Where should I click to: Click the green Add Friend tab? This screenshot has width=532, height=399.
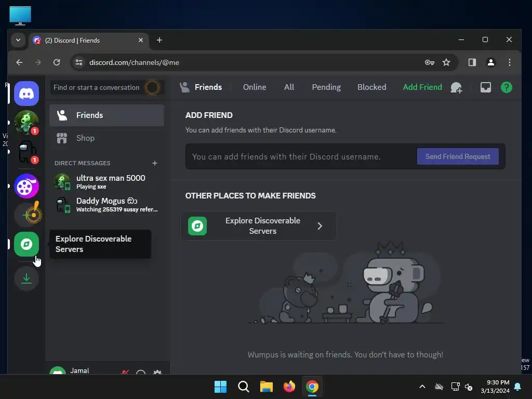click(x=422, y=87)
